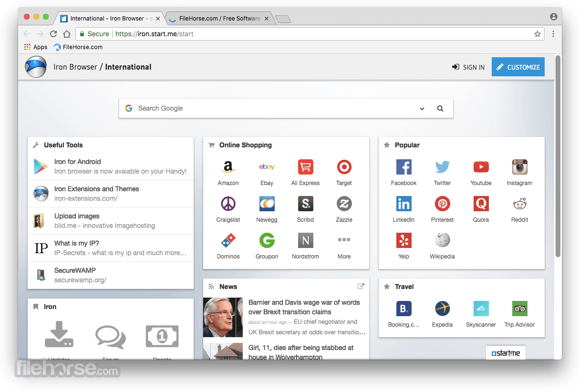Click the page vertical scrollbar
579x392 pixels.
click(x=558, y=157)
